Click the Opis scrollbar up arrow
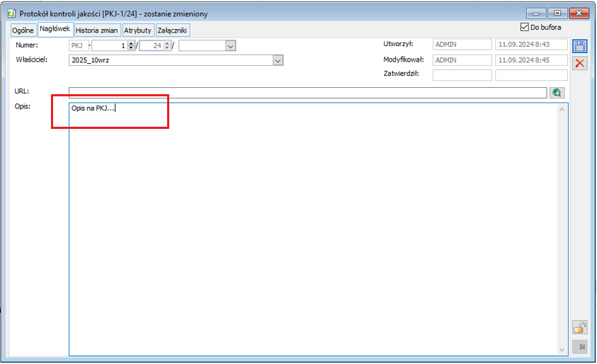597x364 pixels. coord(562,110)
